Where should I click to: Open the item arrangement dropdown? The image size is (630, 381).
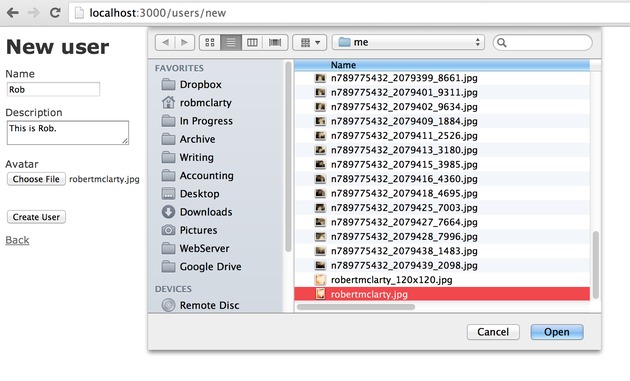[309, 42]
